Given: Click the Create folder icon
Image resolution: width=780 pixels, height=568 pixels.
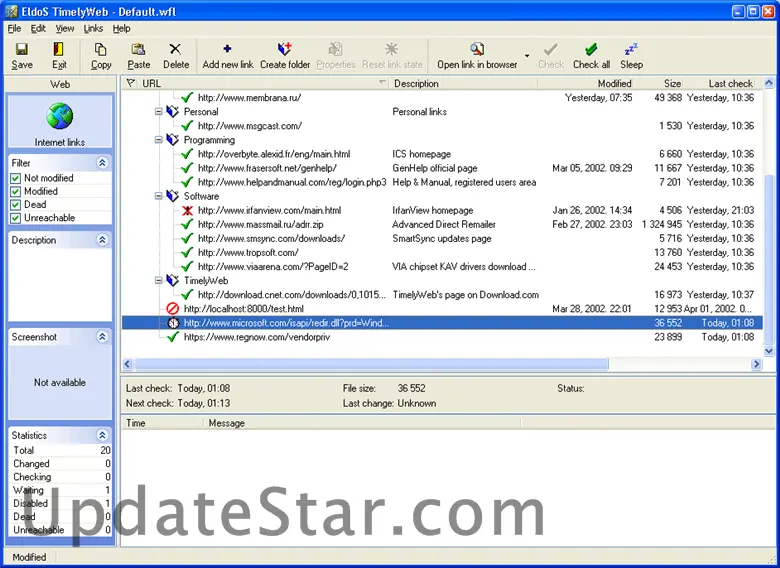Looking at the screenshot, I should (x=285, y=49).
